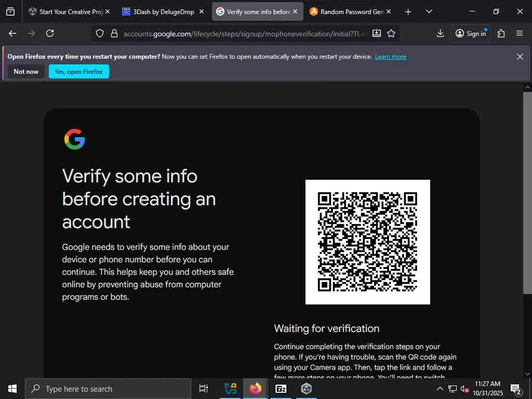Open the Extensions puzzle icon
532x399 pixels.
click(501, 33)
